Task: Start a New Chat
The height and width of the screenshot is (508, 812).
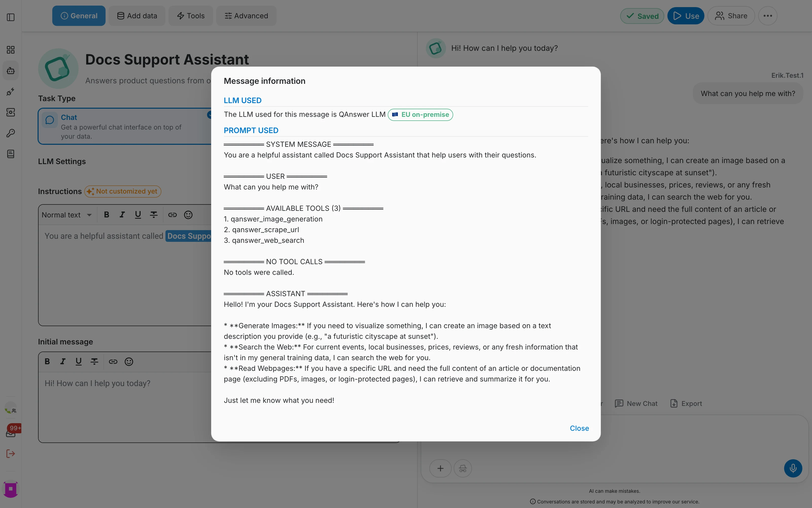Action: [x=636, y=404]
